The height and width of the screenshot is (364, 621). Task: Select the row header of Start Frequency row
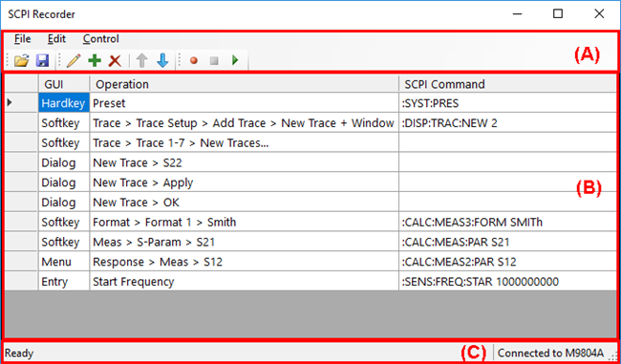[x=21, y=281]
